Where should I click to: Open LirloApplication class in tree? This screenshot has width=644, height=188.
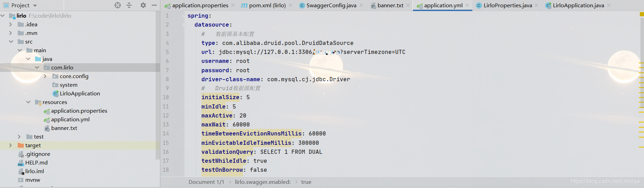point(80,93)
